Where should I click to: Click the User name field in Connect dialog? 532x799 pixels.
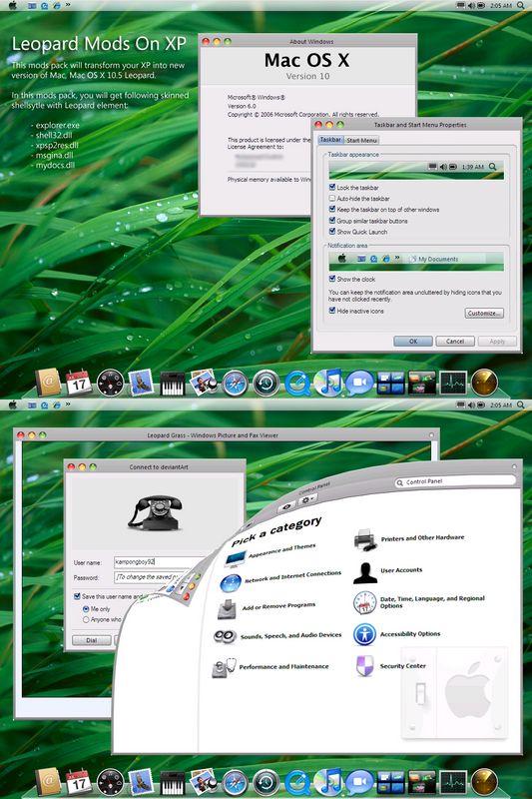[x=161, y=562]
